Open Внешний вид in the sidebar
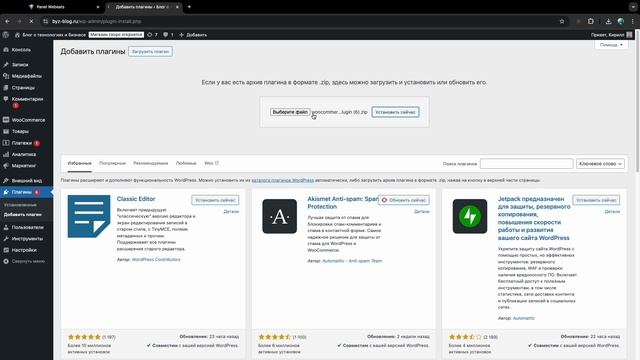 point(27,180)
